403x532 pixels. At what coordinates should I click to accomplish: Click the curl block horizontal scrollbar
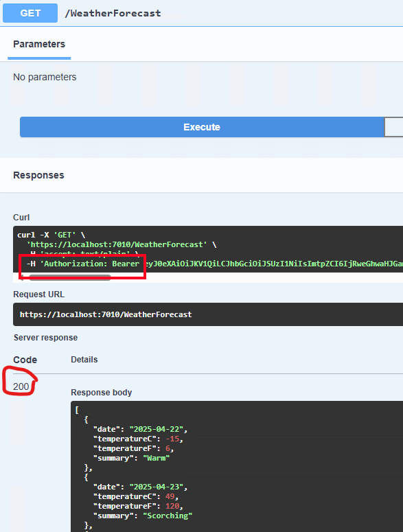pyautogui.click(x=70, y=278)
